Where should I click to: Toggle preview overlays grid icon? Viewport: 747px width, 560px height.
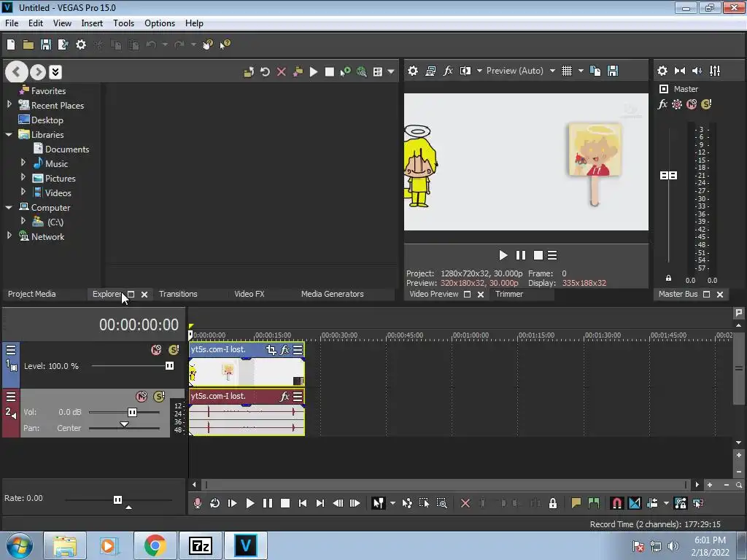[567, 71]
